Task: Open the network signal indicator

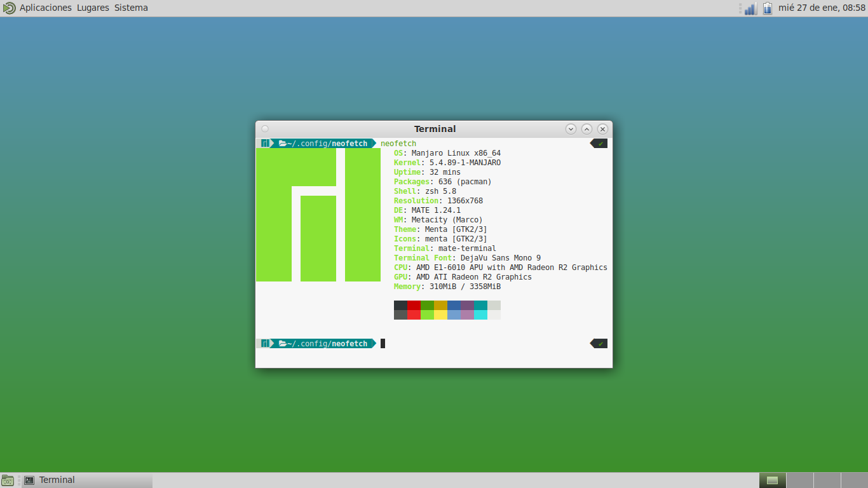Action: pyautogui.click(x=750, y=9)
